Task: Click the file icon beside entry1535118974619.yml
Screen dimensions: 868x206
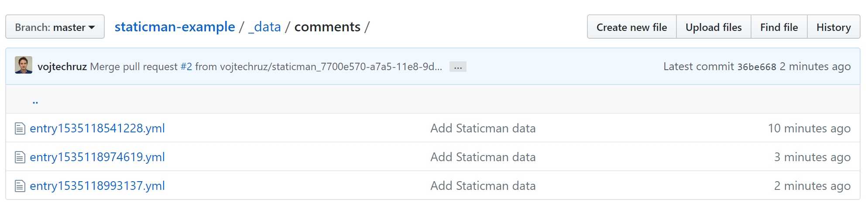Action: (20, 157)
